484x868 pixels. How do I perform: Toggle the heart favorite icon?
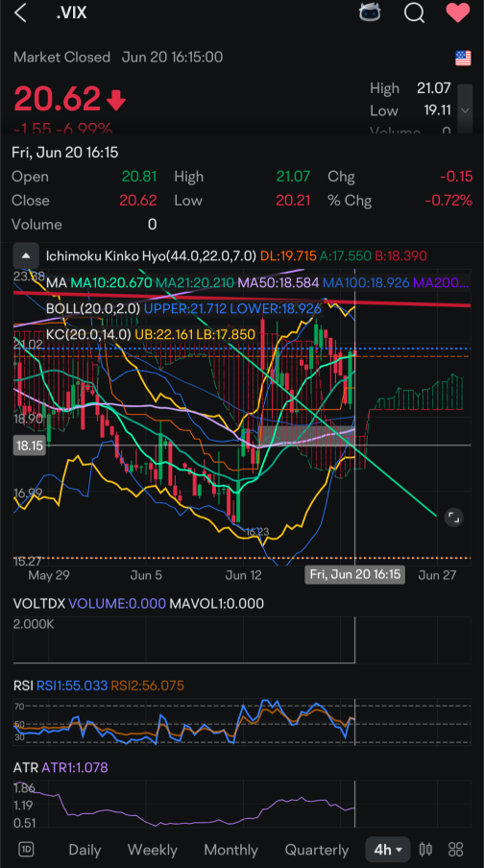pyautogui.click(x=458, y=12)
